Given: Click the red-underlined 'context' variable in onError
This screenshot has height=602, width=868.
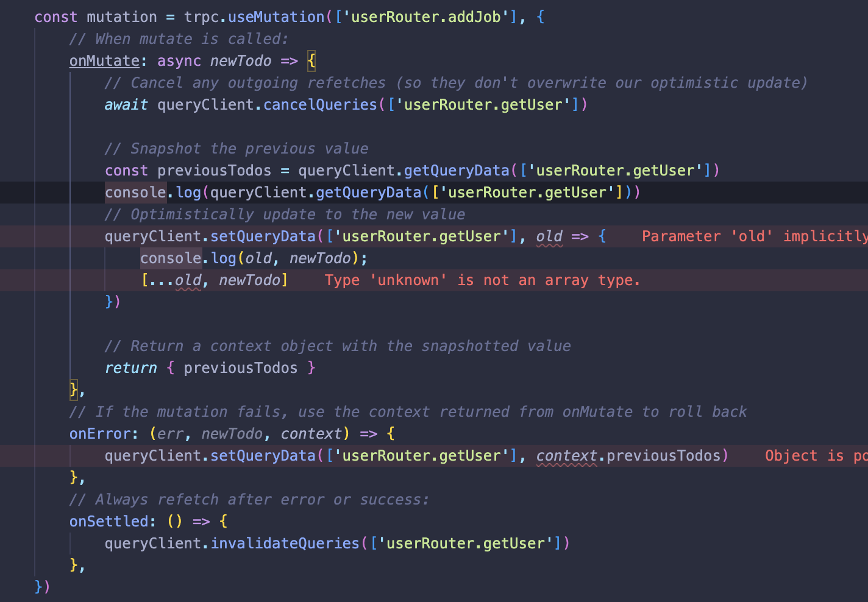Looking at the screenshot, I should pyautogui.click(x=566, y=455).
